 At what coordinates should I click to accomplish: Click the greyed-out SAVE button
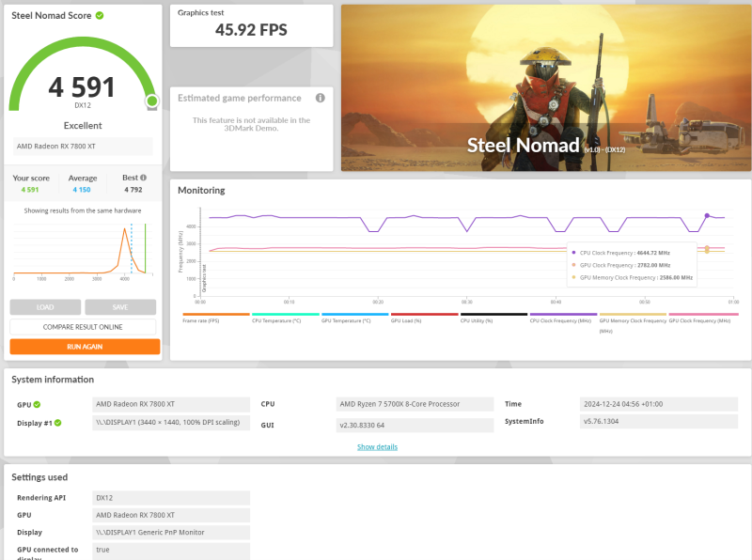coord(120,307)
